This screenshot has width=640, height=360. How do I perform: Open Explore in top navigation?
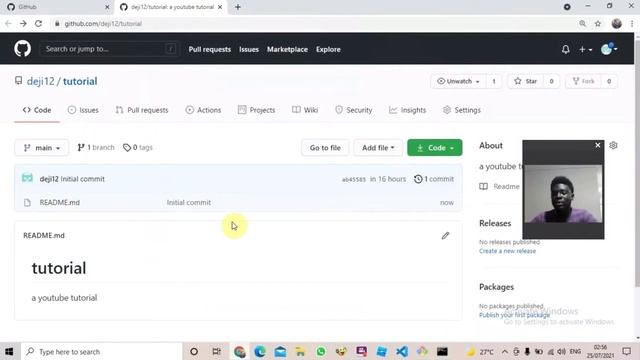328,49
